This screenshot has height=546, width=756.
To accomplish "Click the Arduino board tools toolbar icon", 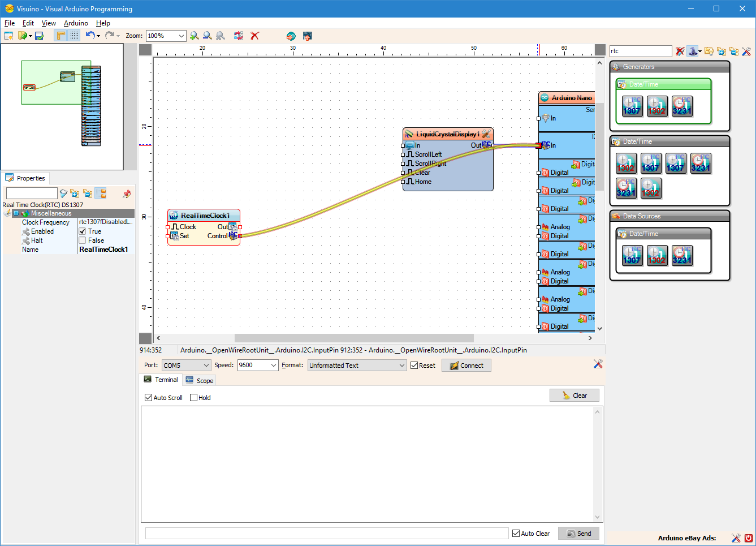I will (x=291, y=36).
